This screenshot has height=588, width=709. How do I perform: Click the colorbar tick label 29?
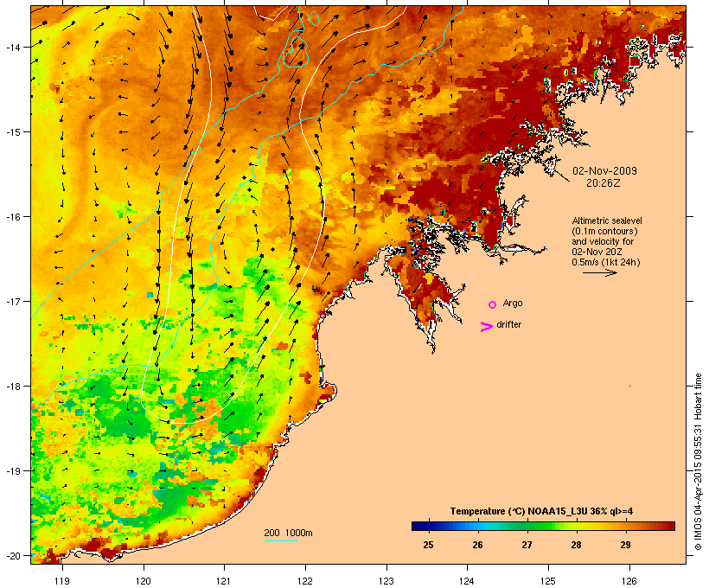[625, 545]
